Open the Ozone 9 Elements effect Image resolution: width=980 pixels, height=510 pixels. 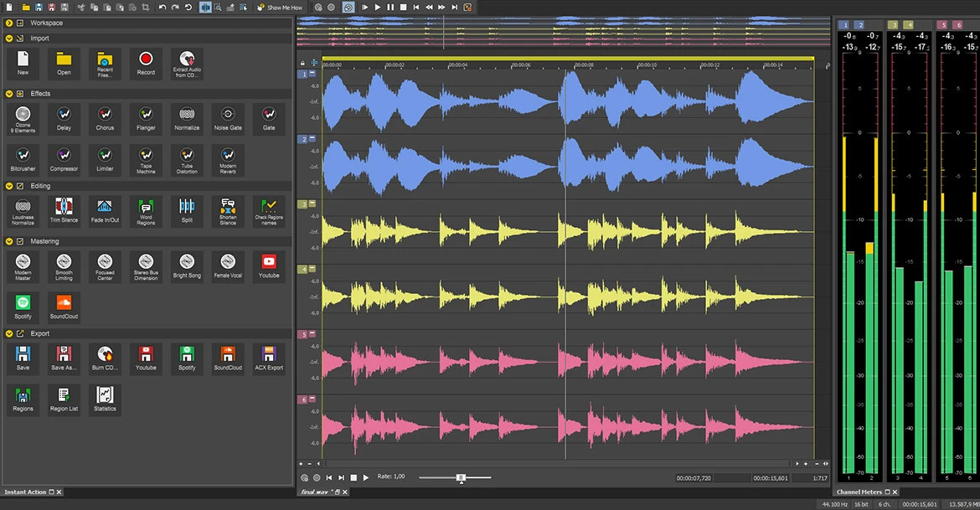point(23,118)
